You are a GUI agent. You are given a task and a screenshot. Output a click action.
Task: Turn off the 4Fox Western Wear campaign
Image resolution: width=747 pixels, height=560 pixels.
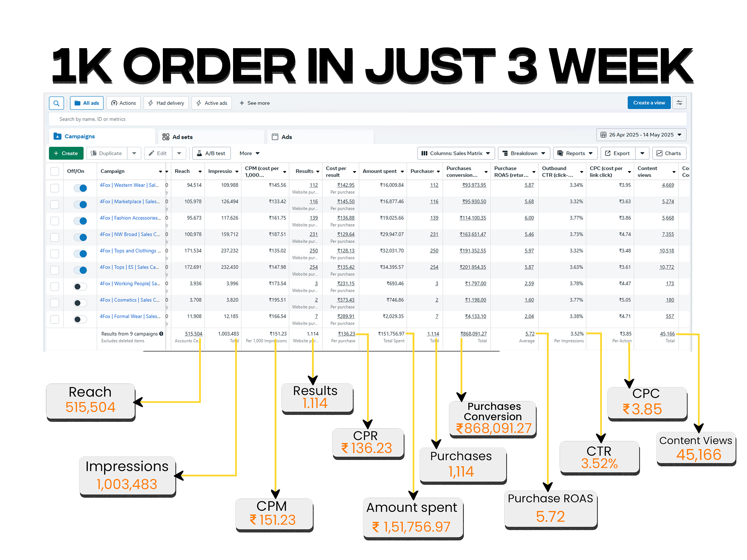point(80,188)
